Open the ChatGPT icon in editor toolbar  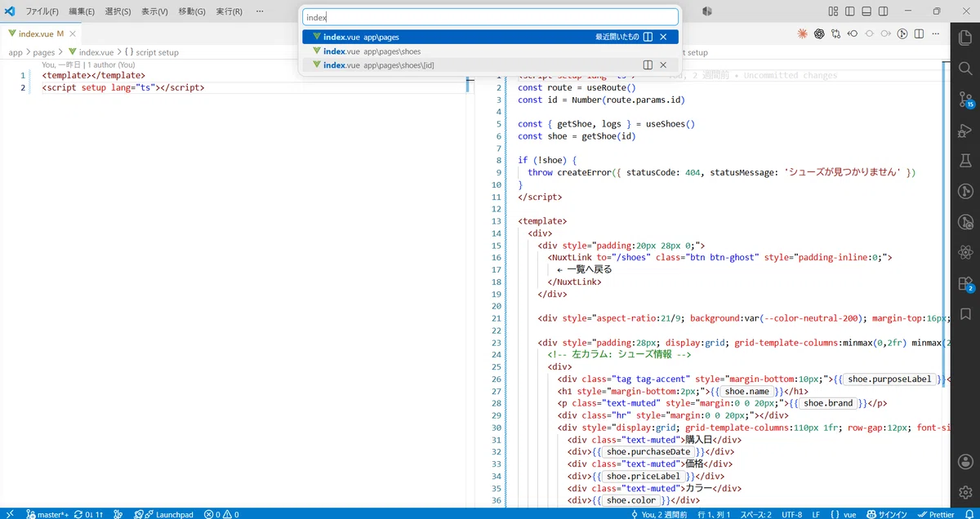[819, 33]
